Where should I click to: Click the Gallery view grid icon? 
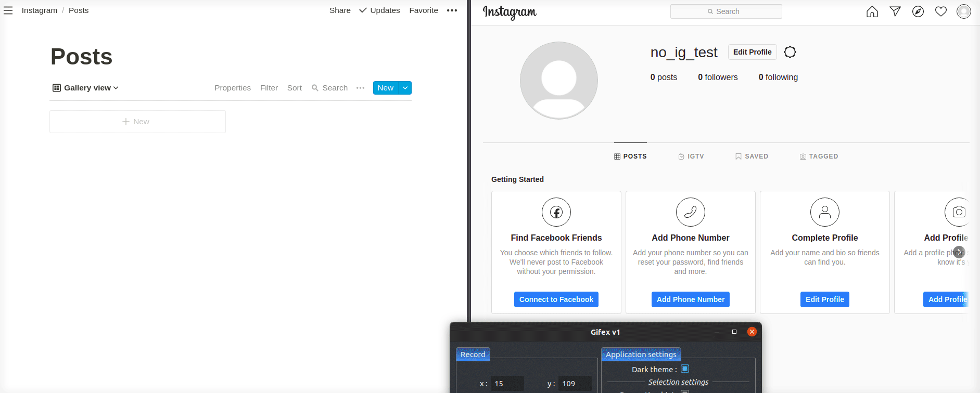point(57,88)
